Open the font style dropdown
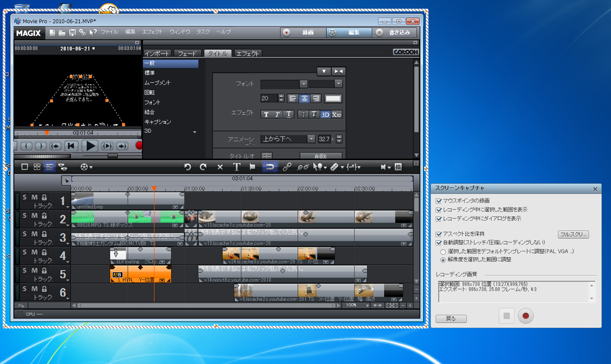This screenshot has width=611, height=364. pyautogui.click(x=339, y=84)
